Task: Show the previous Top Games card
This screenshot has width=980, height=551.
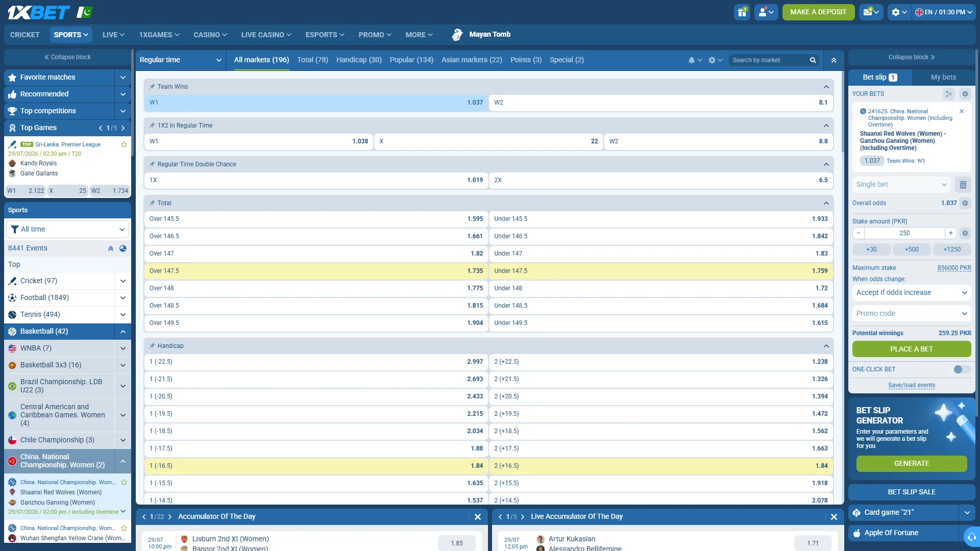Action: pyautogui.click(x=101, y=128)
